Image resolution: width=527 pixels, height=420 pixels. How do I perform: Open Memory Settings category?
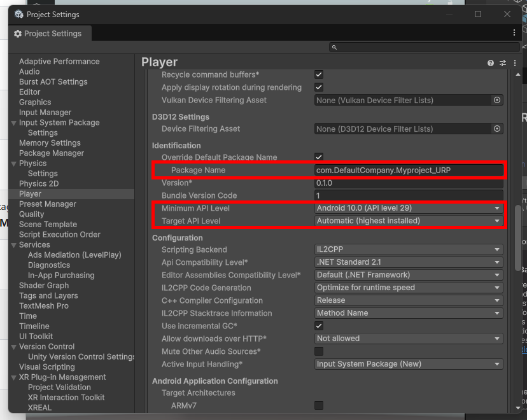pyautogui.click(x=50, y=143)
